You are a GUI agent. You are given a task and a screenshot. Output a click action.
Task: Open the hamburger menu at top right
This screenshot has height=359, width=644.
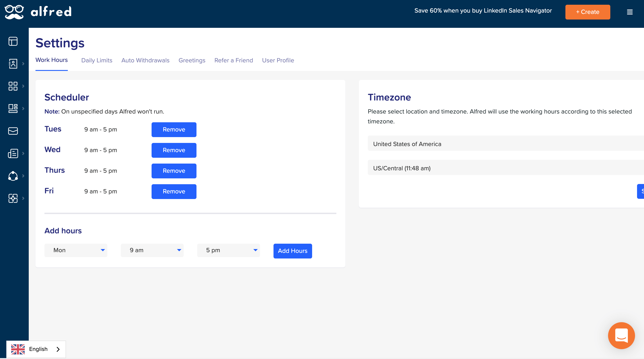coord(630,12)
